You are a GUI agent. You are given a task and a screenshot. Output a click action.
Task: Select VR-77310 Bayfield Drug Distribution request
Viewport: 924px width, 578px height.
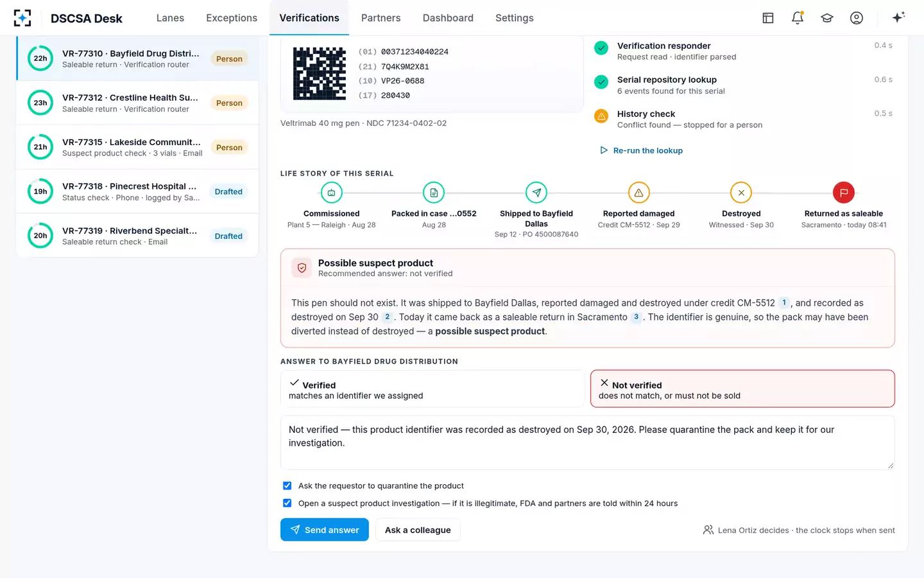[x=137, y=58]
